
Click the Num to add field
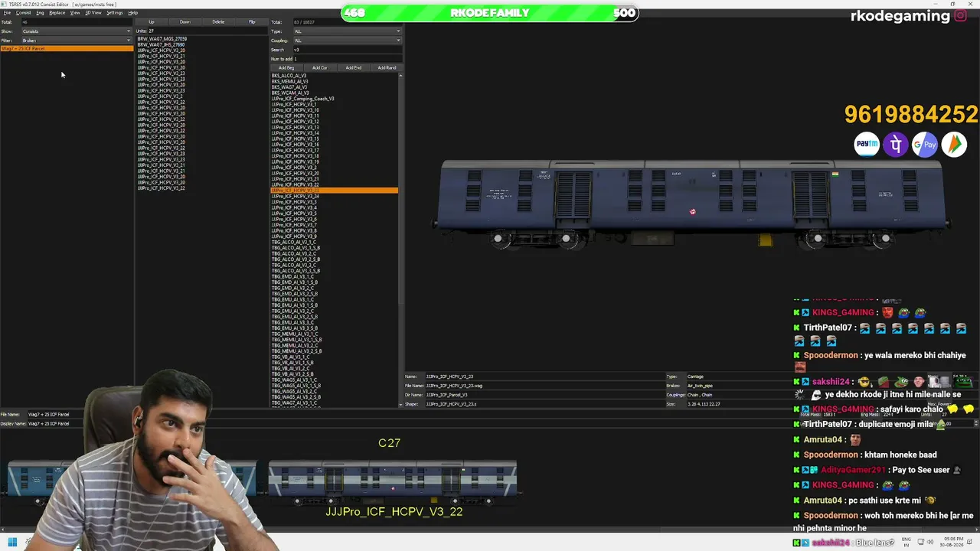(x=347, y=59)
